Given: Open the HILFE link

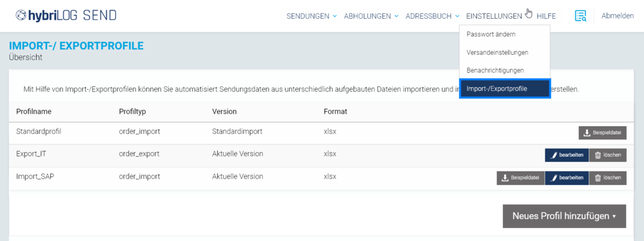Looking at the screenshot, I should pyautogui.click(x=546, y=16).
